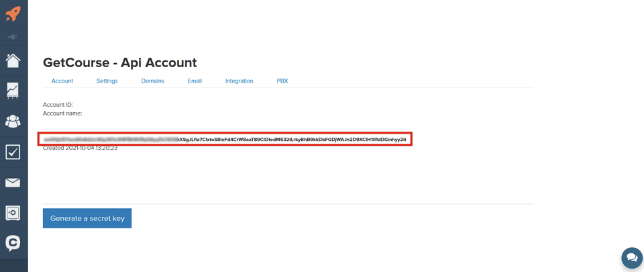This screenshot has height=272, width=644.
Task: Open the chat widget bubble
Action: pos(631,258)
